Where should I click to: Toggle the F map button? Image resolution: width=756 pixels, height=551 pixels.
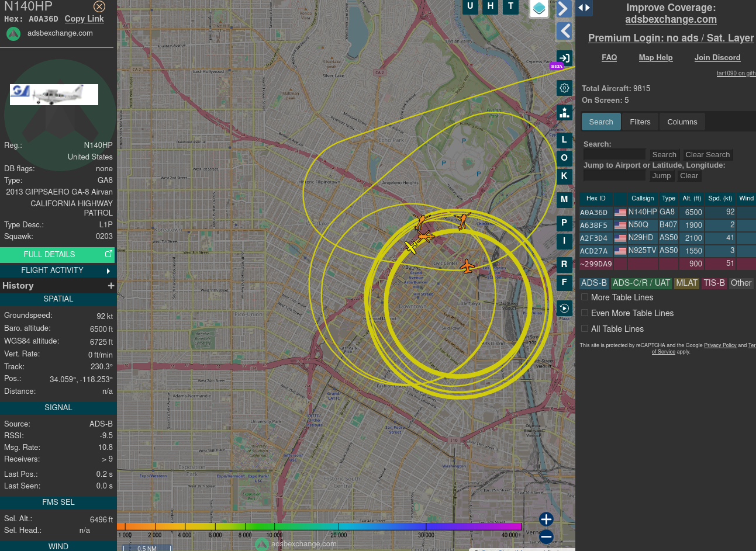click(x=564, y=283)
